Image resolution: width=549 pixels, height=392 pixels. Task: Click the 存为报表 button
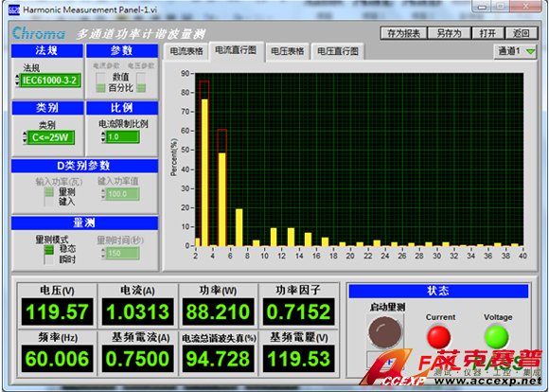pos(403,33)
